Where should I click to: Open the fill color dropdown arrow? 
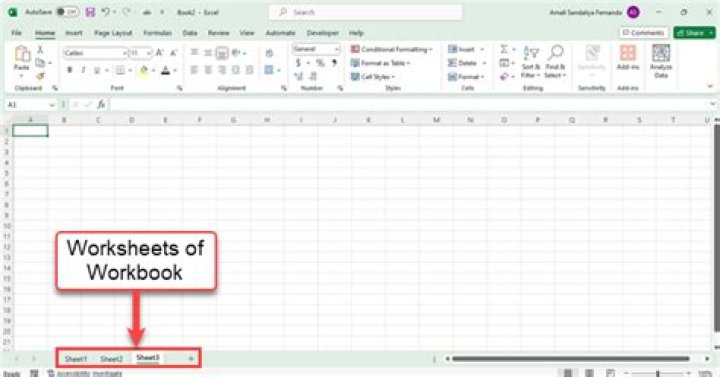152,70
